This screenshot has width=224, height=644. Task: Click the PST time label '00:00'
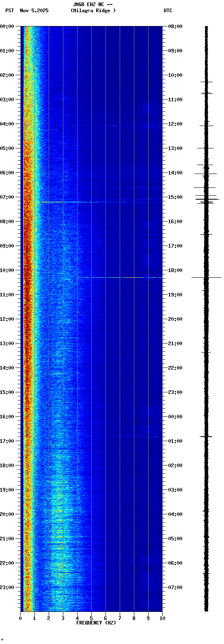pyautogui.click(x=7, y=26)
